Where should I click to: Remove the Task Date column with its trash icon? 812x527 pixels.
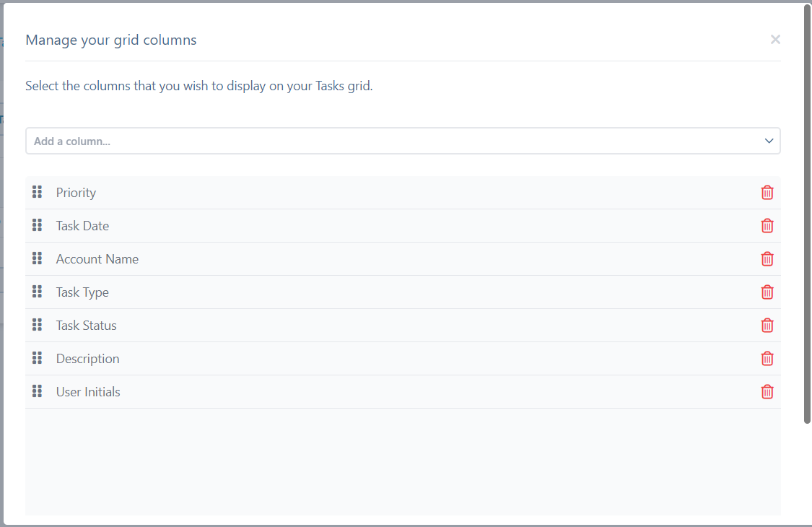coord(767,225)
